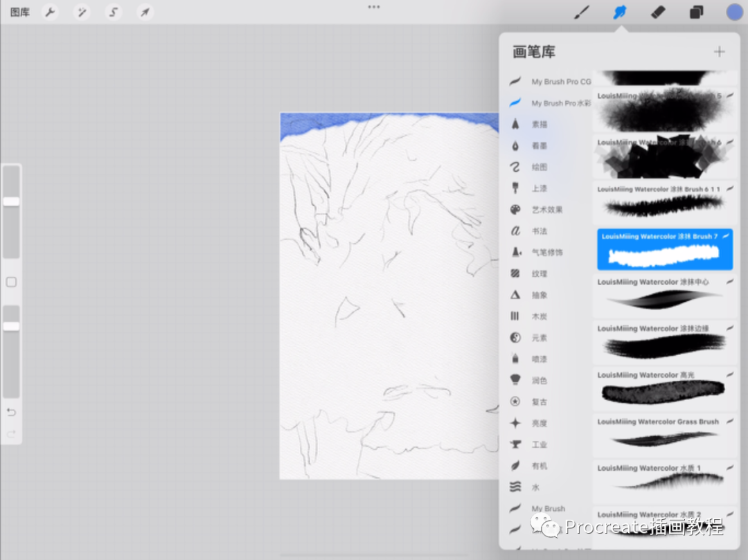The width and height of the screenshot is (748, 560).
Task: Choose the selected LouisMiiing Watercolor 涂抹 Brush 7
Action: click(665, 249)
